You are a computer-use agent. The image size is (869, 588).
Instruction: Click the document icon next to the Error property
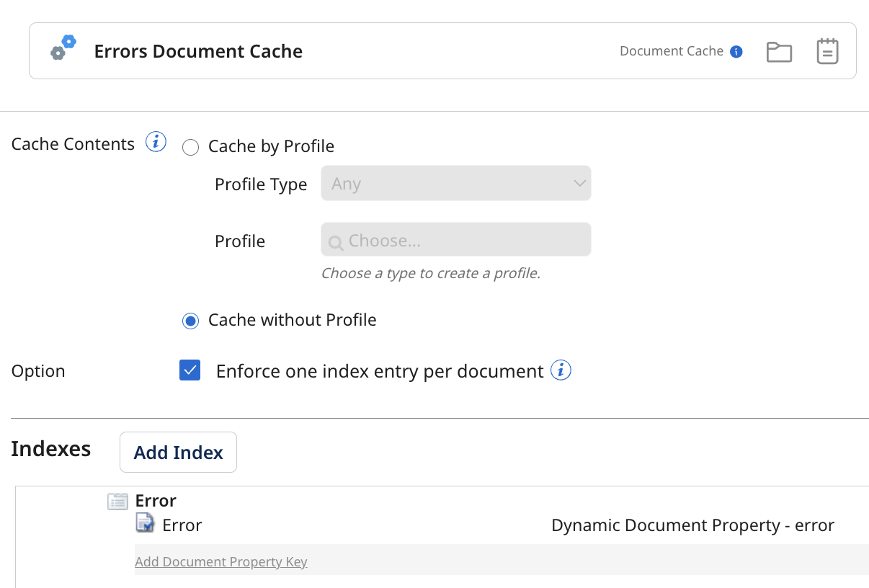tap(143, 524)
